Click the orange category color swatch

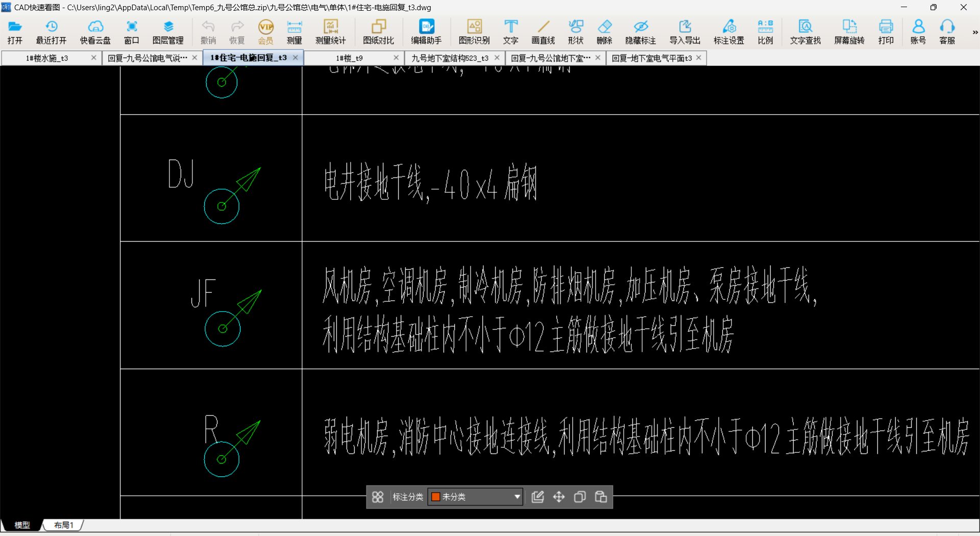[x=435, y=497]
